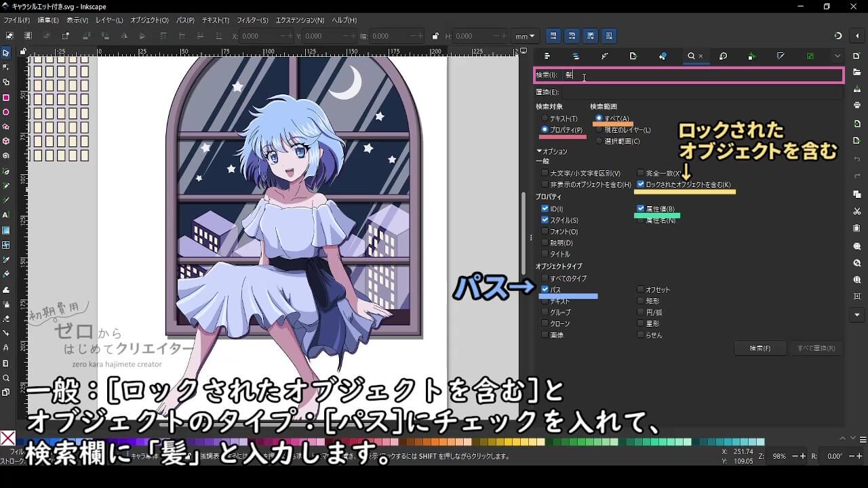Click the New document icon
Viewport: 868px width, 488px height.
click(x=857, y=56)
